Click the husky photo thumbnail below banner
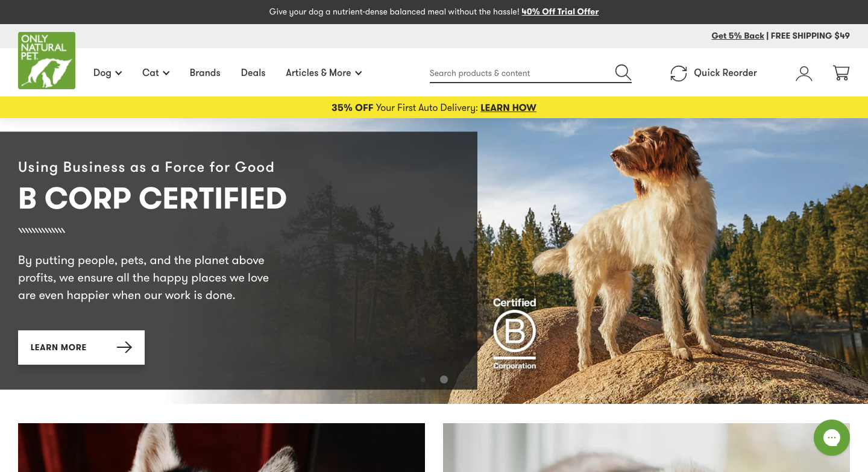 [221, 447]
